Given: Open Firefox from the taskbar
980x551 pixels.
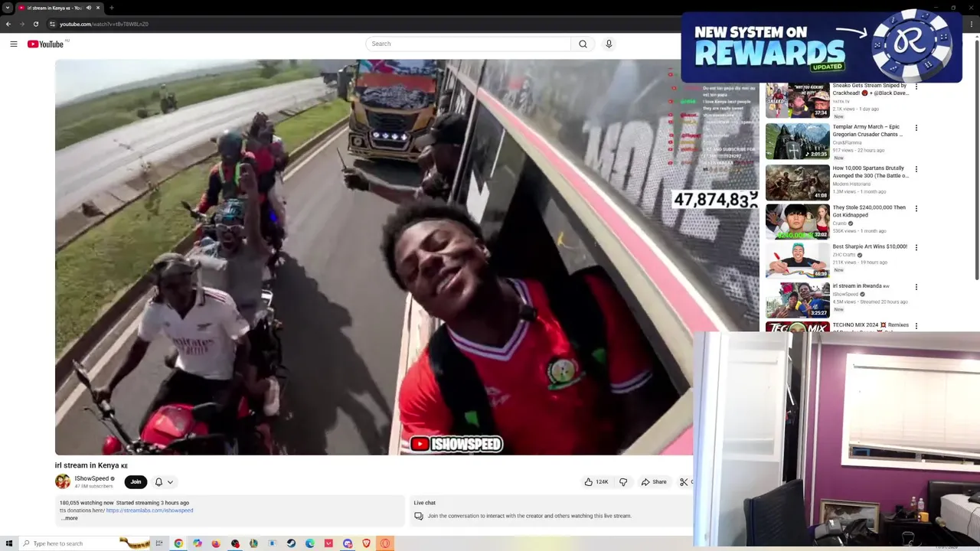Looking at the screenshot, I should click(x=216, y=543).
